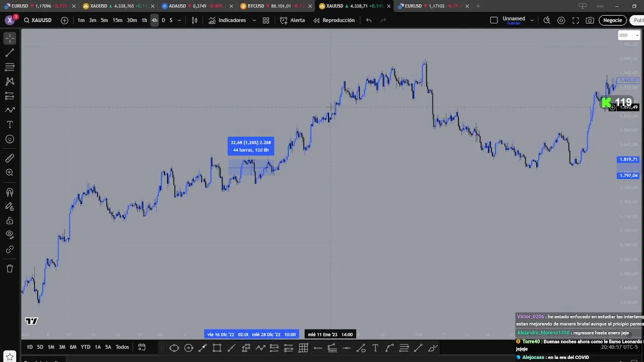The height and width of the screenshot is (362, 644).
Task: Toggle stay in drawing mode pencil-lock
Action: click(x=10, y=206)
